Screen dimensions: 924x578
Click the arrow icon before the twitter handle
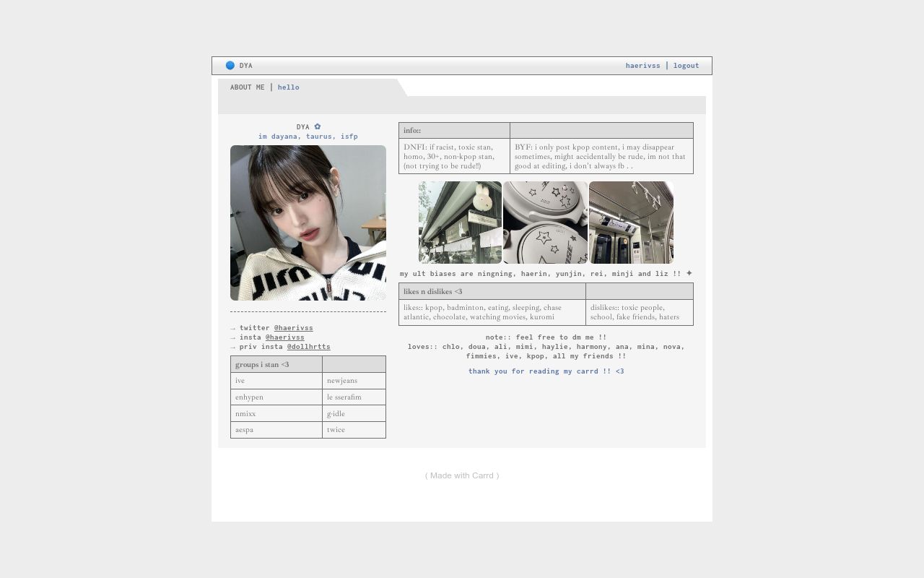point(233,328)
